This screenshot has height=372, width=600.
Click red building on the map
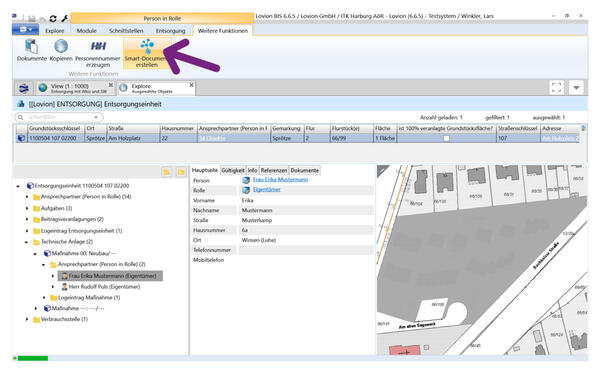[x=404, y=349]
